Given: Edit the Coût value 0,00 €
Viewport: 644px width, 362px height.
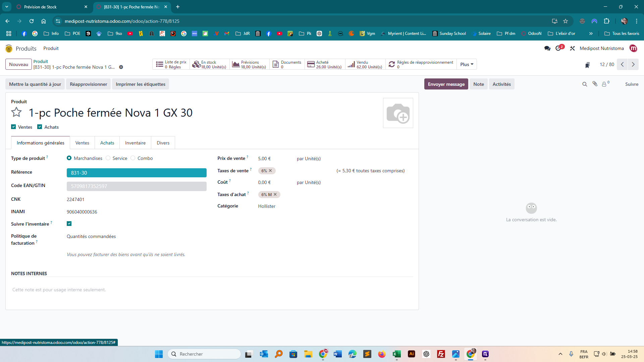Looking at the screenshot, I should [x=264, y=182].
